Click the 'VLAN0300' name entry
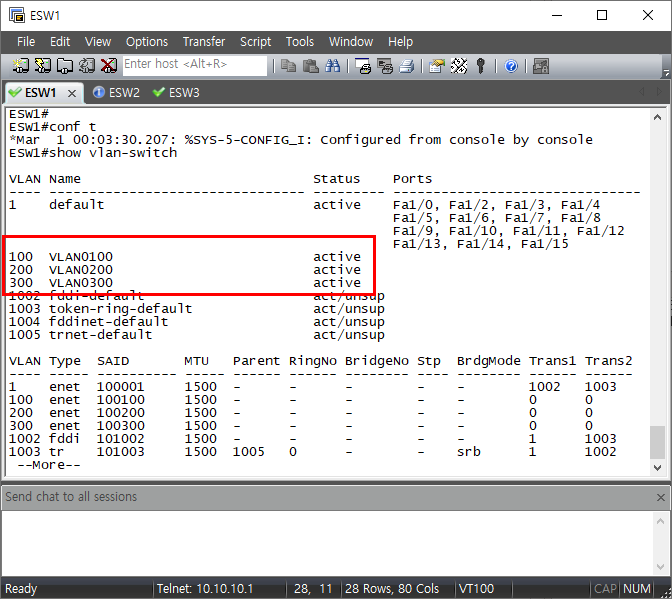The image size is (672, 599). pos(81,283)
